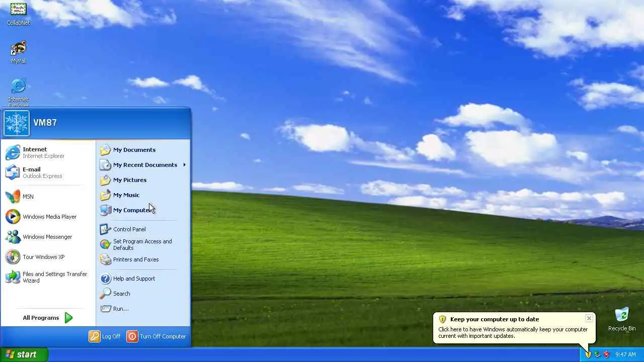Screen dimensions: 644x362
Task: Launch Files and Settings Transfer Wizard
Action: point(48,277)
